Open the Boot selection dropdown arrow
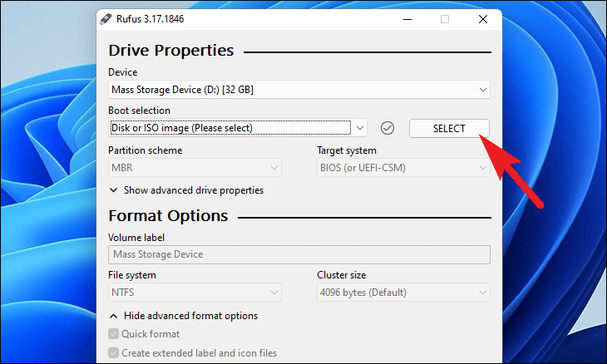607x364 pixels. point(360,128)
